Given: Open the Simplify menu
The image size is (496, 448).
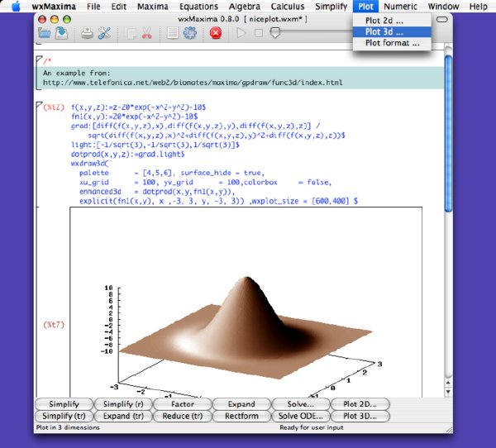Looking at the screenshot, I should pos(331,7).
